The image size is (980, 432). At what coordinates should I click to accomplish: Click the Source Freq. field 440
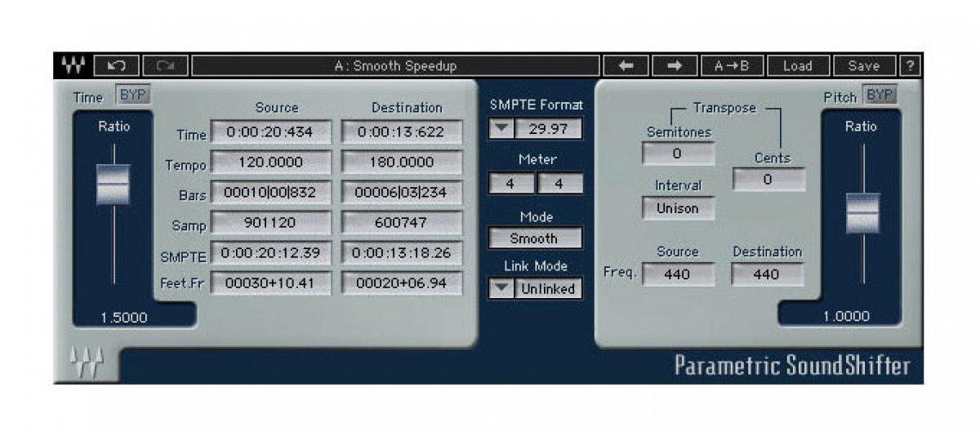[678, 274]
